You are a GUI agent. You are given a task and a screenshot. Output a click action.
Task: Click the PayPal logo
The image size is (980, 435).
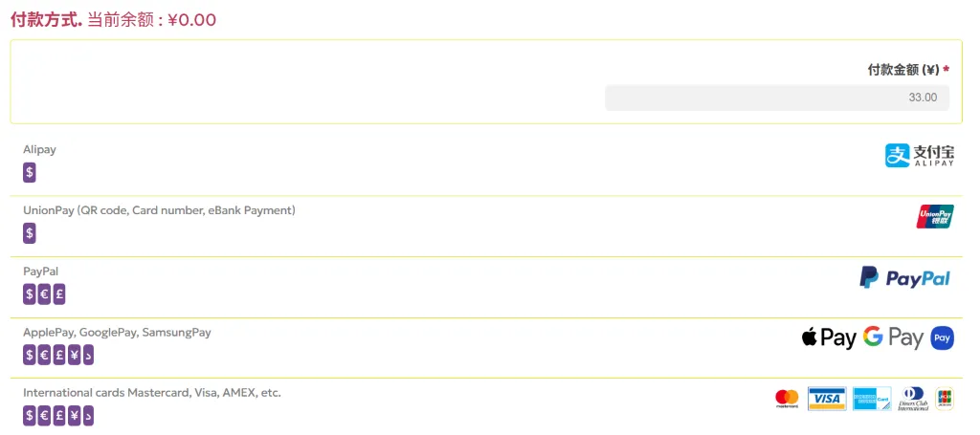pyautogui.click(x=904, y=277)
